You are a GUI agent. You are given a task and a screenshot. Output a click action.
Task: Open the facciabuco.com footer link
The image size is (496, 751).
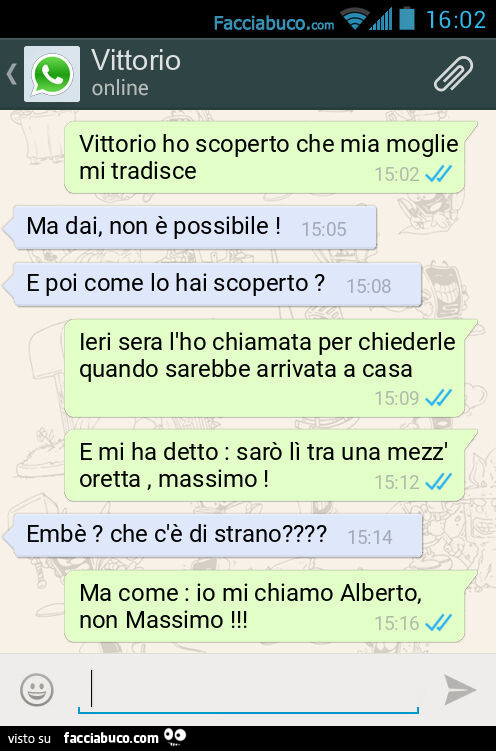tap(111, 738)
